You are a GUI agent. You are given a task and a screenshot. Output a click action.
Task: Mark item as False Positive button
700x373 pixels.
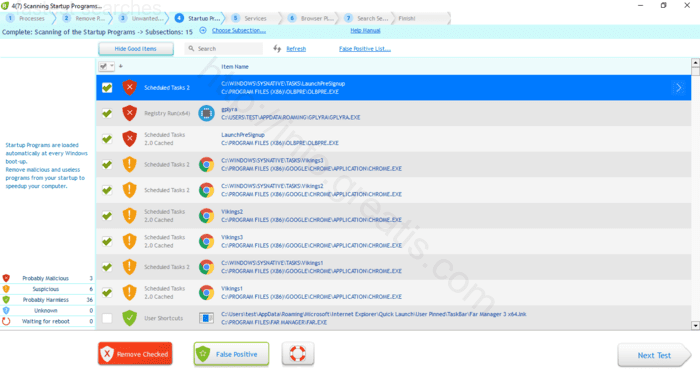pos(231,354)
